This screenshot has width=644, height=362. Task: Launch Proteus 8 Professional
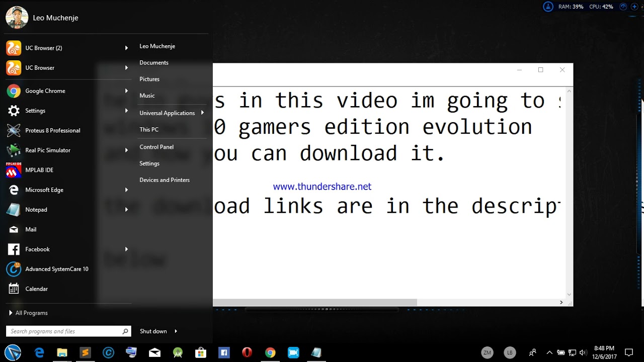coord(68,130)
